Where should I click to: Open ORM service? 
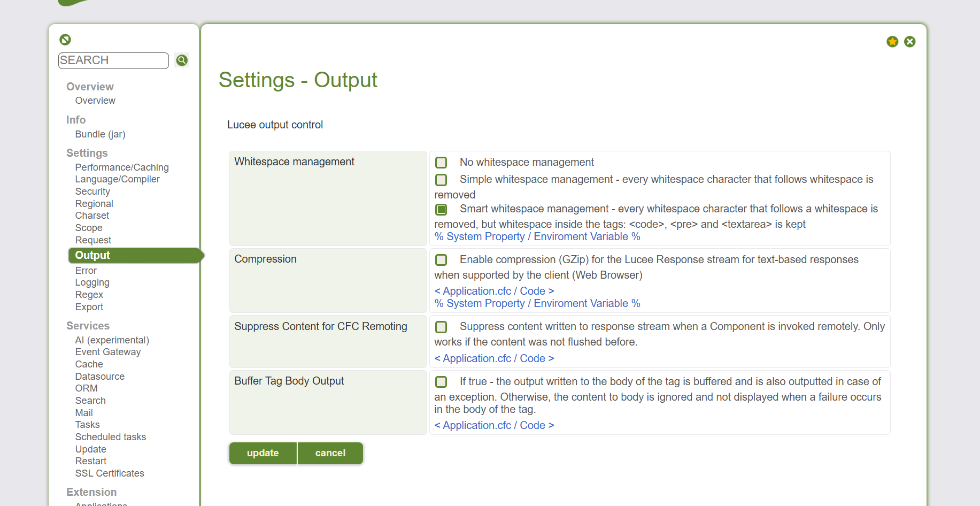87,388
